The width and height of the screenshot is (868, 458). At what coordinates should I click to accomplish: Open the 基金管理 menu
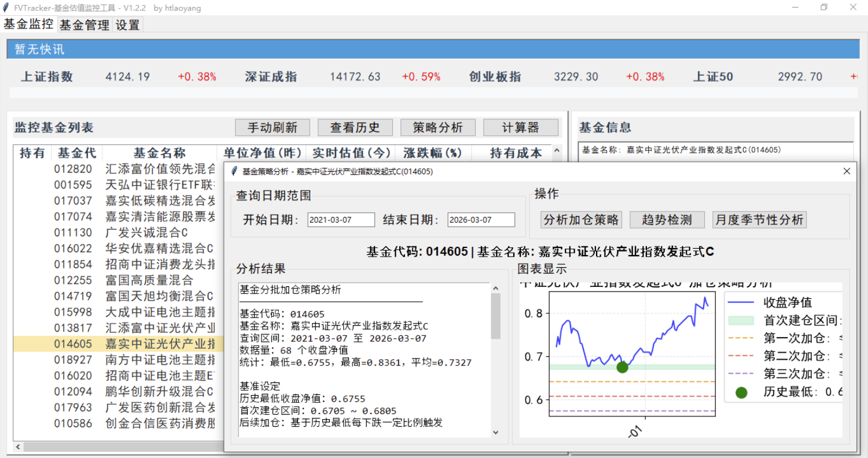point(83,25)
